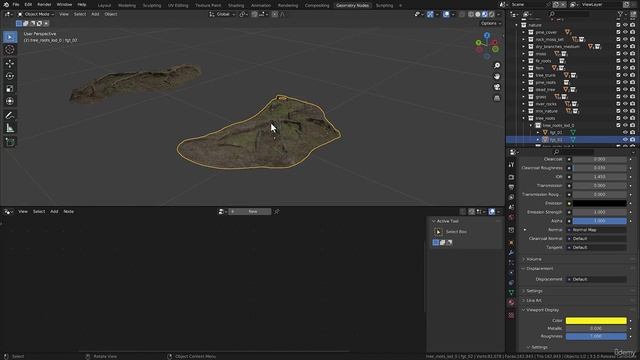Open the Global transform orientation dropdown
The height and width of the screenshot is (360, 640).
click(222, 14)
